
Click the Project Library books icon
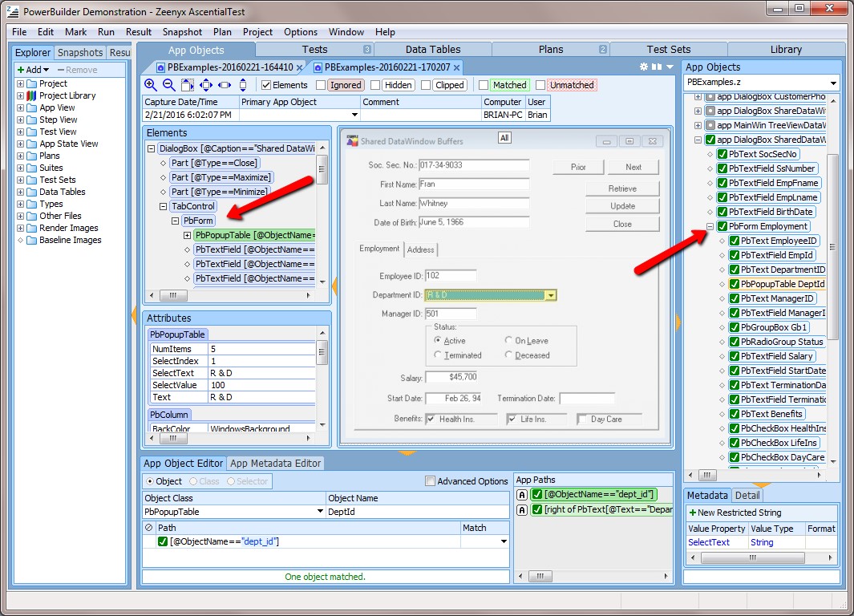tap(32, 95)
